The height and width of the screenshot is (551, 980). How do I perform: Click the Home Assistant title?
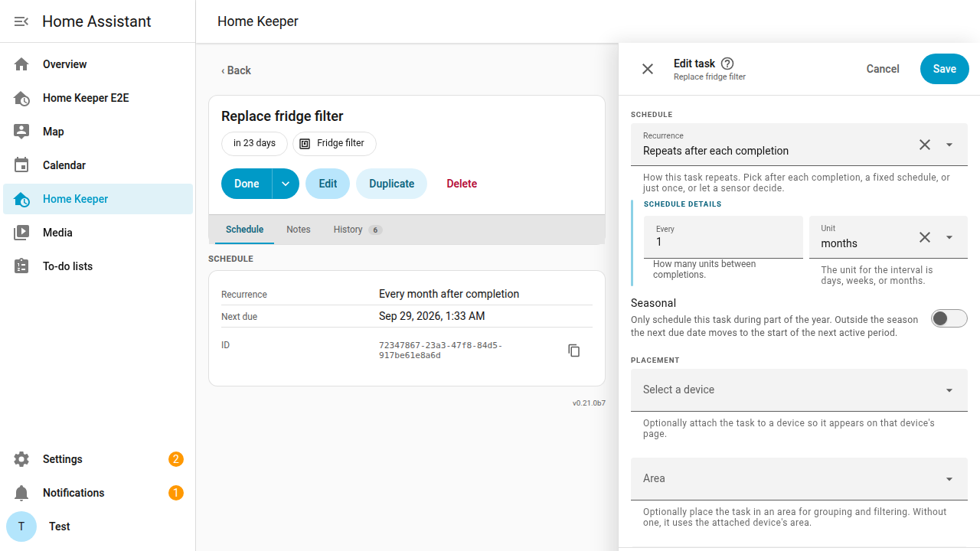(96, 21)
